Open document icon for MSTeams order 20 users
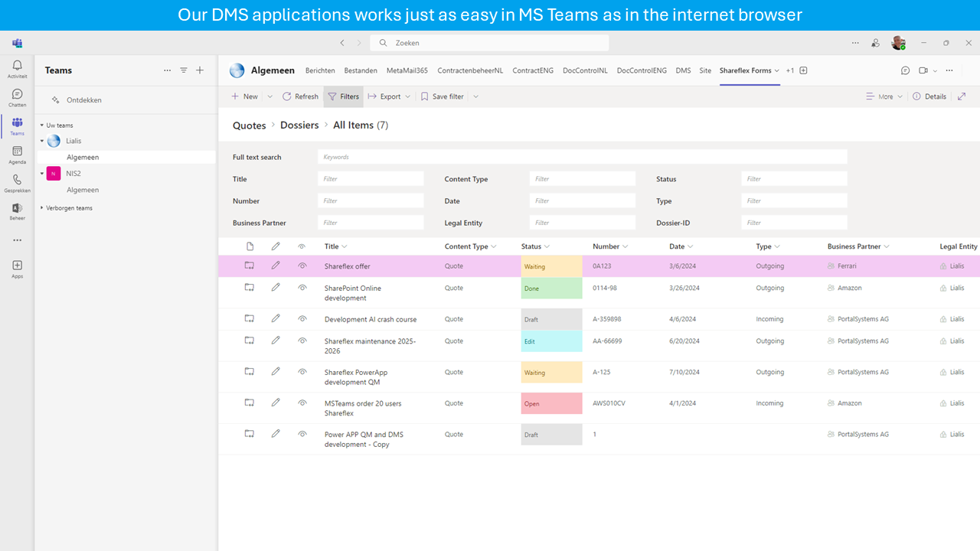 (249, 403)
